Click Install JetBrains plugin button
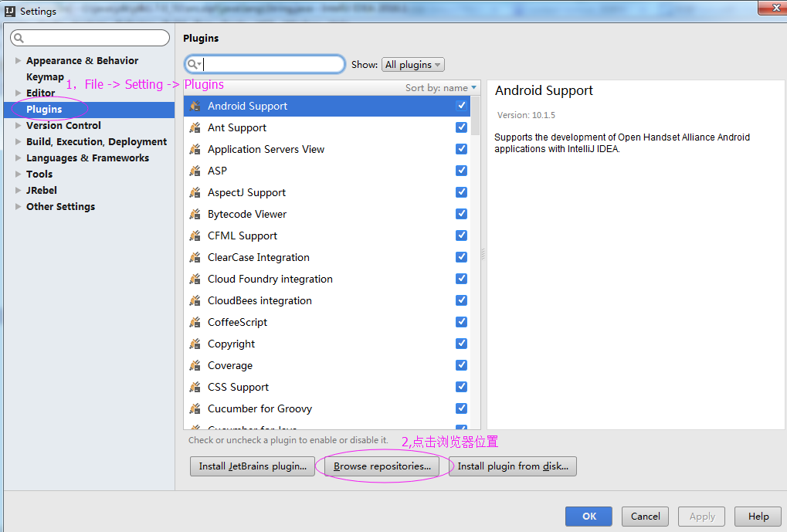Screen dimensions: 787x532 pyautogui.click(x=253, y=466)
